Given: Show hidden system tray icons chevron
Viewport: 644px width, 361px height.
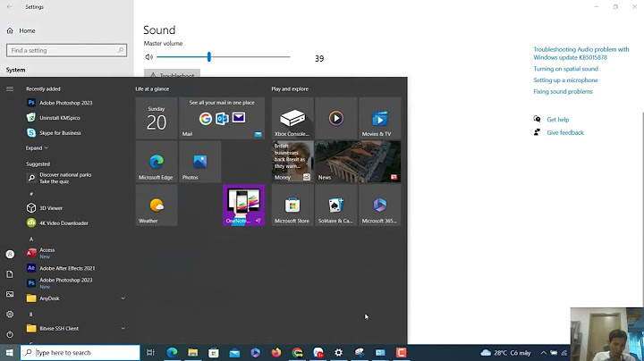Looking at the screenshot, I should click(544, 353).
